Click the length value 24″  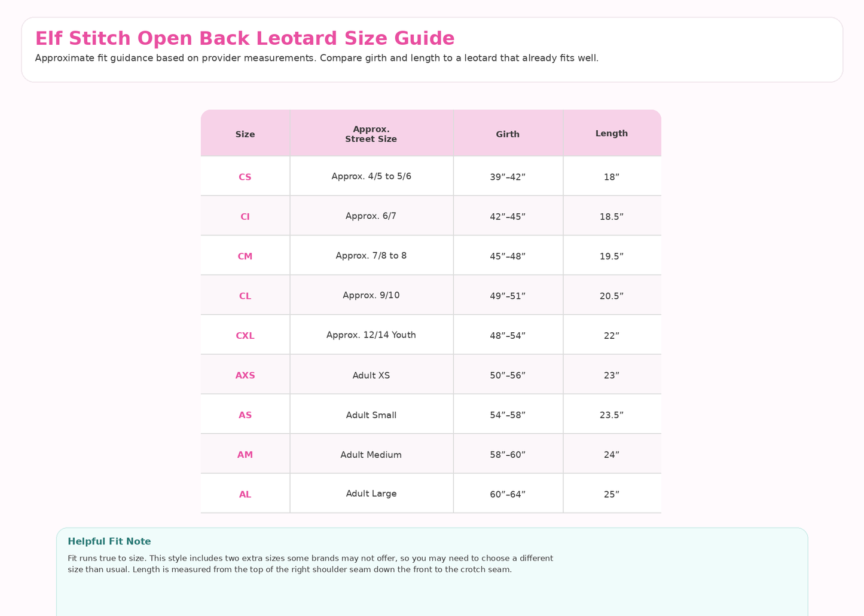coord(612,455)
